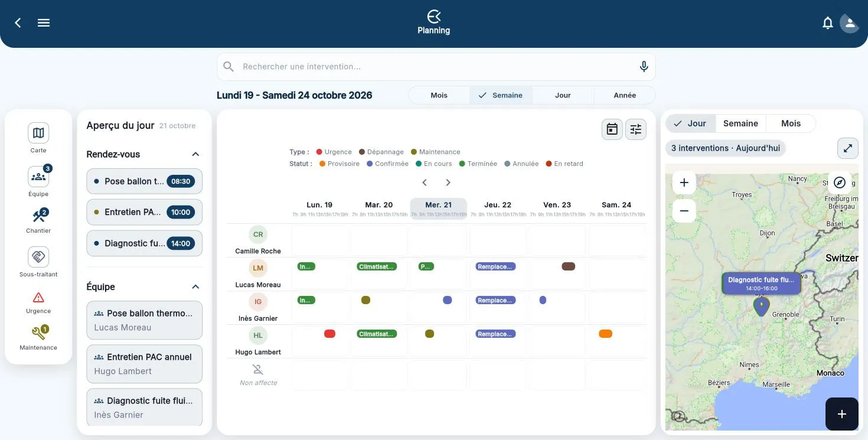This screenshot has width=868, height=440.
Task: Start voice search with the microphone icon
Action: tap(644, 67)
